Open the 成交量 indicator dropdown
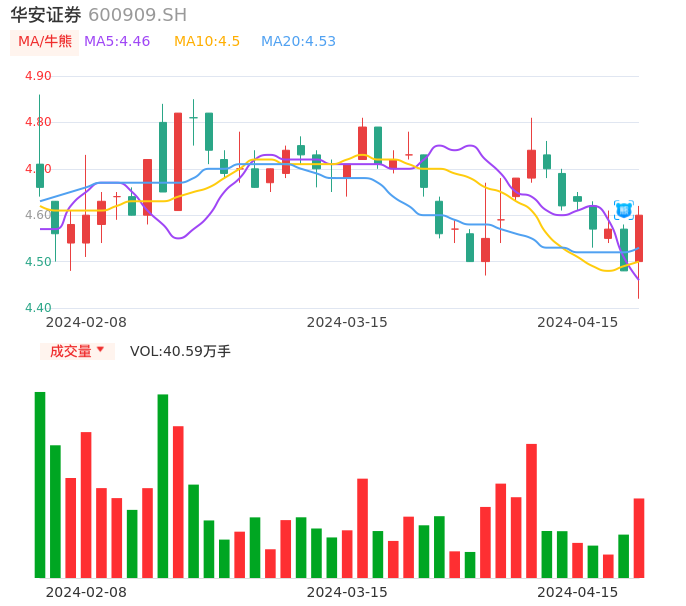This screenshot has height=606, width=686. pyautogui.click(x=77, y=351)
